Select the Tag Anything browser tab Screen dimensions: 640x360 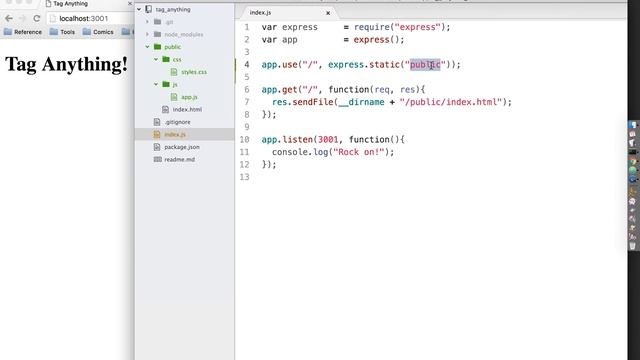(x=70, y=4)
